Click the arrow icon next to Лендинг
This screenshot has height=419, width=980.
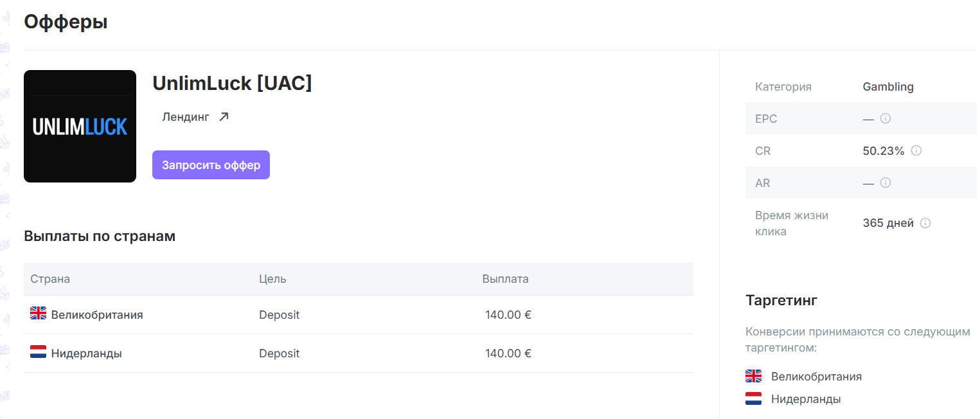click(224, 117)
